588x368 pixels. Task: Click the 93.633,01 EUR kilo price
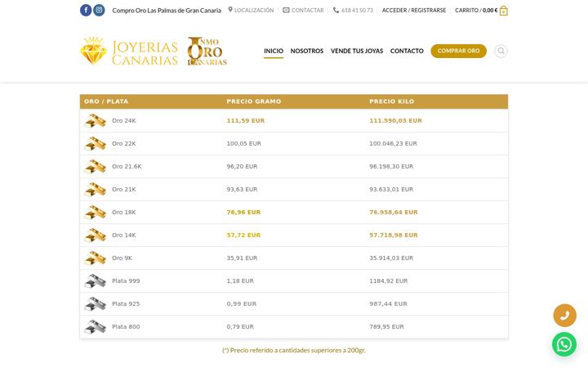[391, 189]
